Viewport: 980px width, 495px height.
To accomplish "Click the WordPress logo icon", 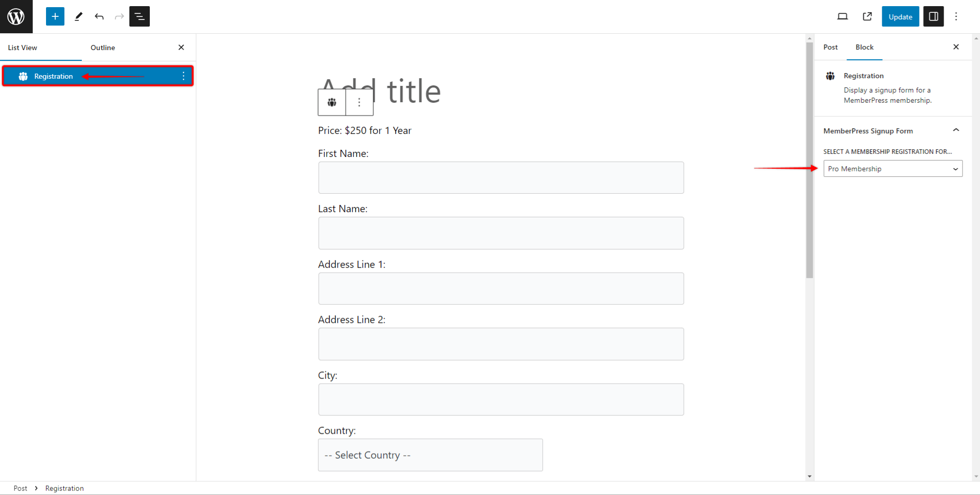I will 16,16.
